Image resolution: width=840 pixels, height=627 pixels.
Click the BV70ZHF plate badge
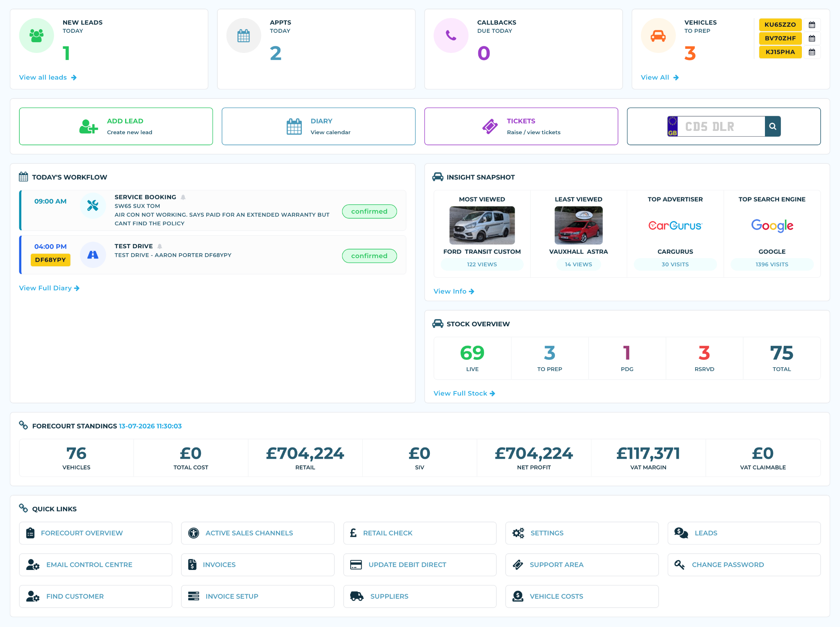[x=780, y=38]
